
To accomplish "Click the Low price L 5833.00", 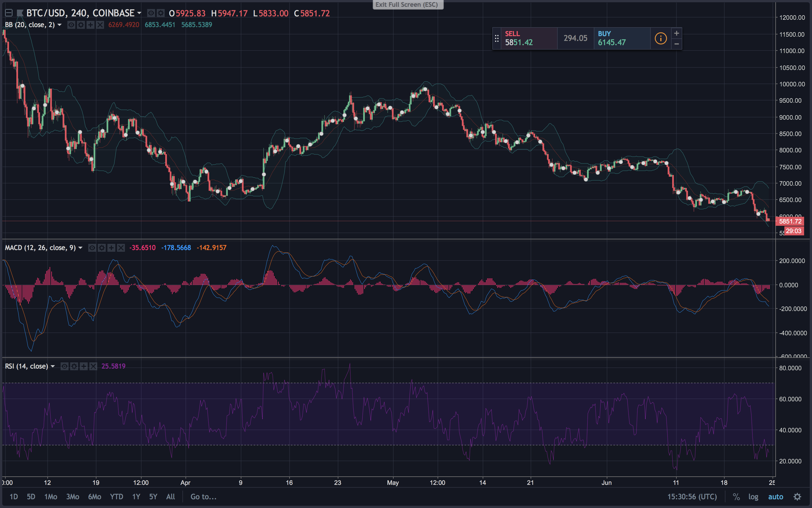I will pos(271,13).
